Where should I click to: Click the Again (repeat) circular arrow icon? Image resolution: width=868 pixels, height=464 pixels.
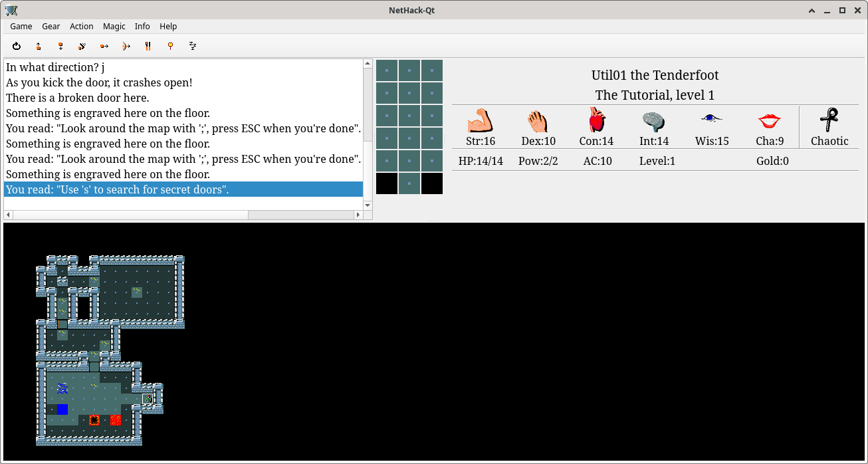pos(17,46)
